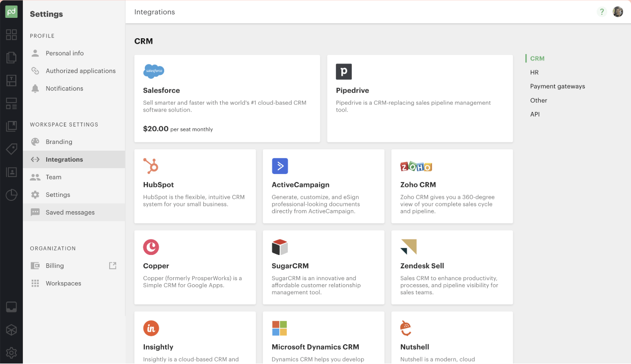Click the SugarCRM cube logo
Image resolution: width=631 pixels, height=364 pixels.
coord(280,247)
